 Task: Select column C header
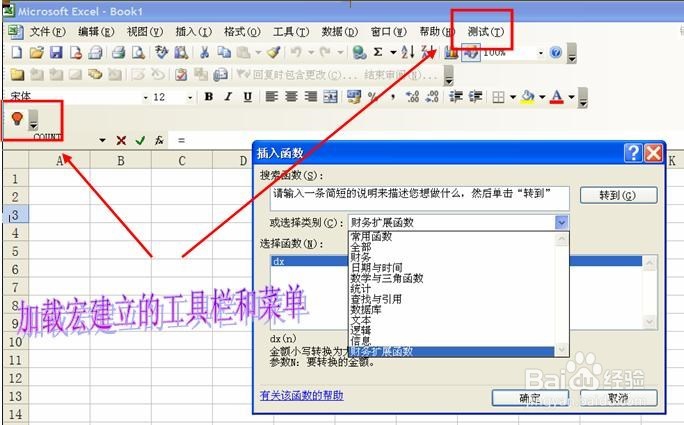pos(182,161)
